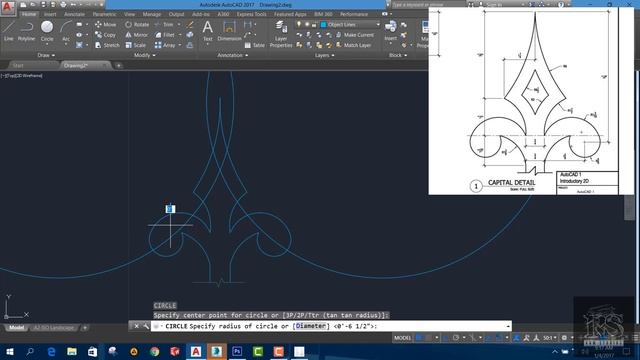The width and height of the screenshot is (640, 360).
Task: Open the Circle tool dropdown arrow
Action: click(47, 44)
